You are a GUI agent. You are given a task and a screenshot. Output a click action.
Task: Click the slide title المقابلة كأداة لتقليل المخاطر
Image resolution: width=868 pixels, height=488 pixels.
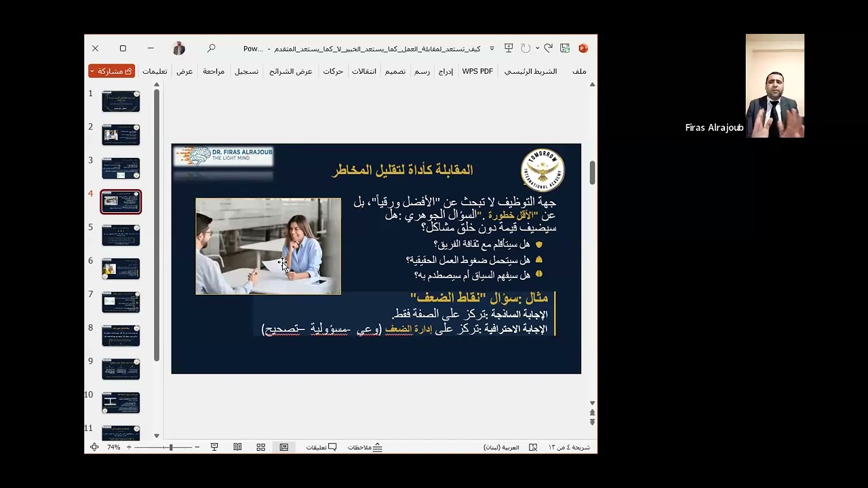tap(402, 170)
